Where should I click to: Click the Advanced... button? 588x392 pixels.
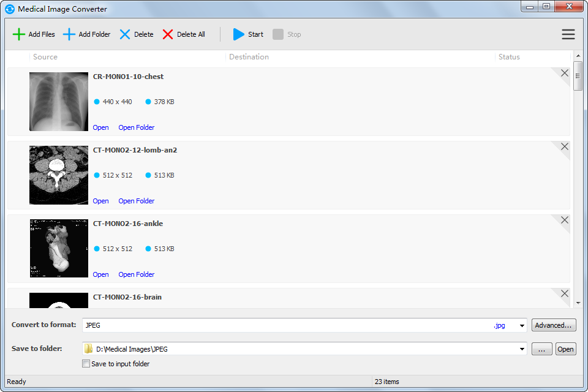point(554,325)
